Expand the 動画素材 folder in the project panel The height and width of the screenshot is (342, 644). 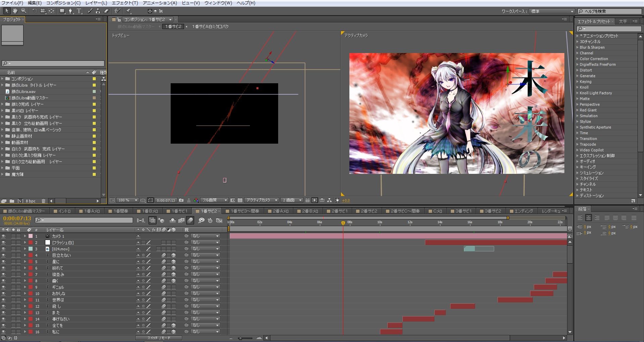click(3, 142)
